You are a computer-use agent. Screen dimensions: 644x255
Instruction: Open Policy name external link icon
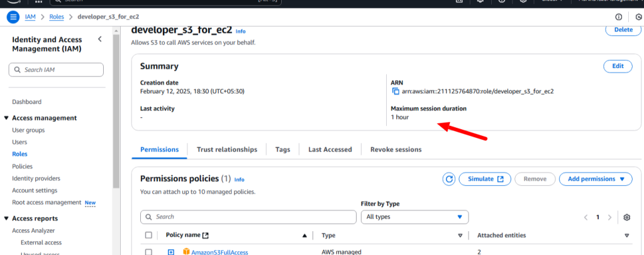tap(206, 235)
